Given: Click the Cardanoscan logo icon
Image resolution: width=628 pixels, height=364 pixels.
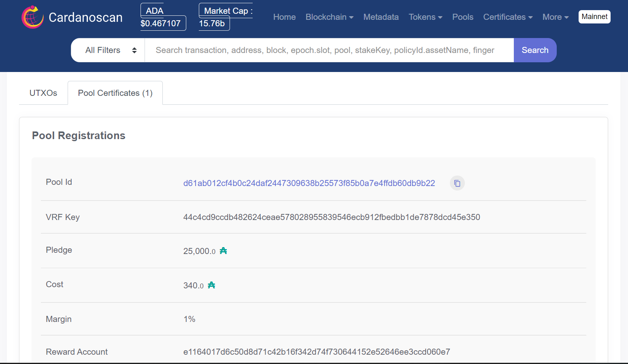Looking at the screenshot, I should pyautogui.click(x=32, y=17).
